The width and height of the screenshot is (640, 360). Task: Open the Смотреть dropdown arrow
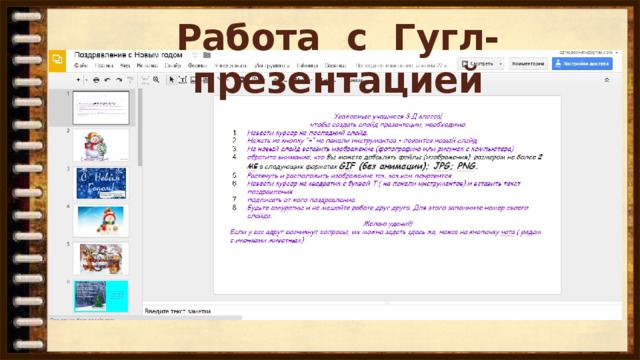pos(500,64)
